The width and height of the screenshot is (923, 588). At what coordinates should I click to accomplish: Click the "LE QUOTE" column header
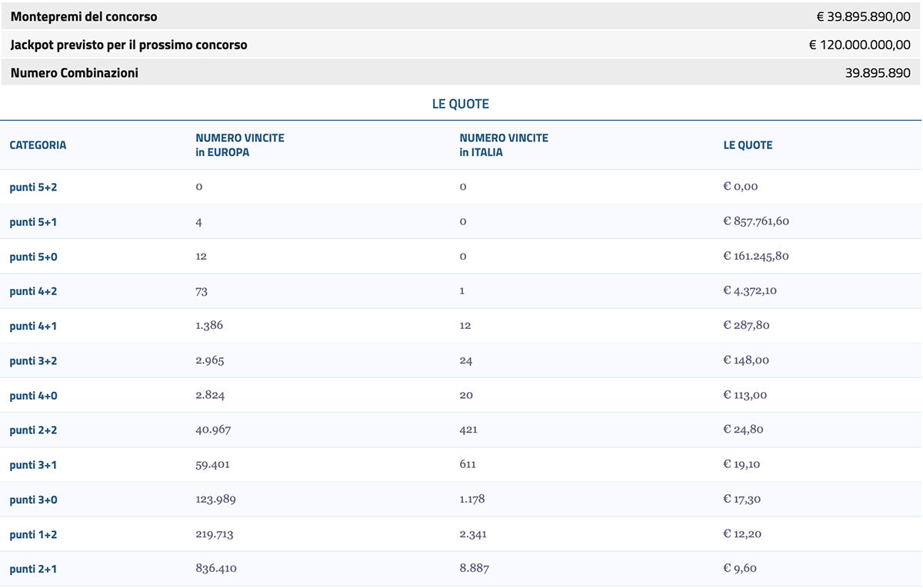748,145
